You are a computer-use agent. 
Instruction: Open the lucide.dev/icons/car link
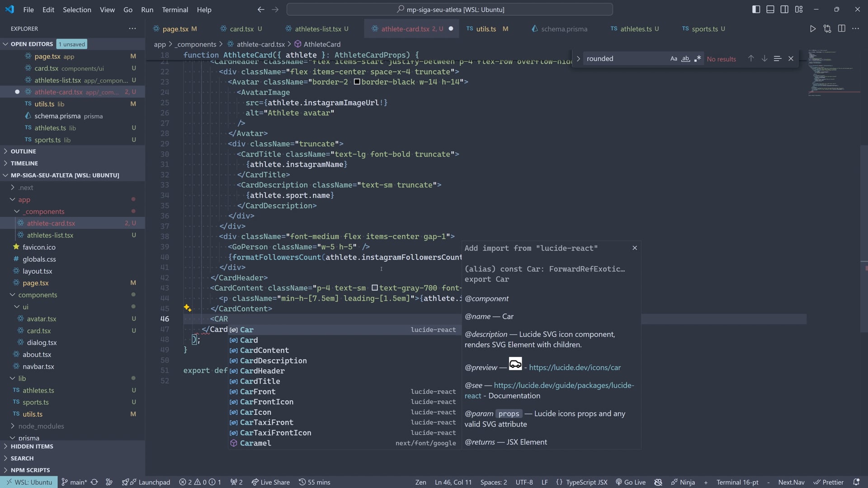pos(575,367)
